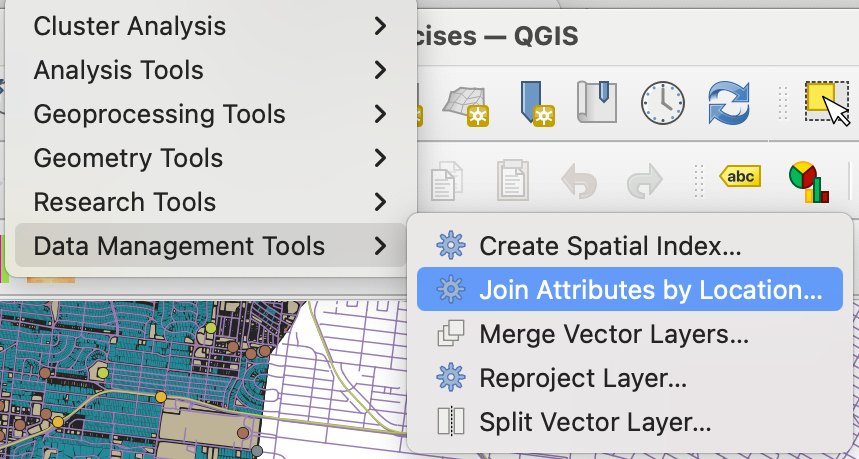Expand the Geoprocessing Tools submenu chevron
Image resolution: width=859 pixels, height=459 pixels.
pyautogui.click(x=380, y=114)
